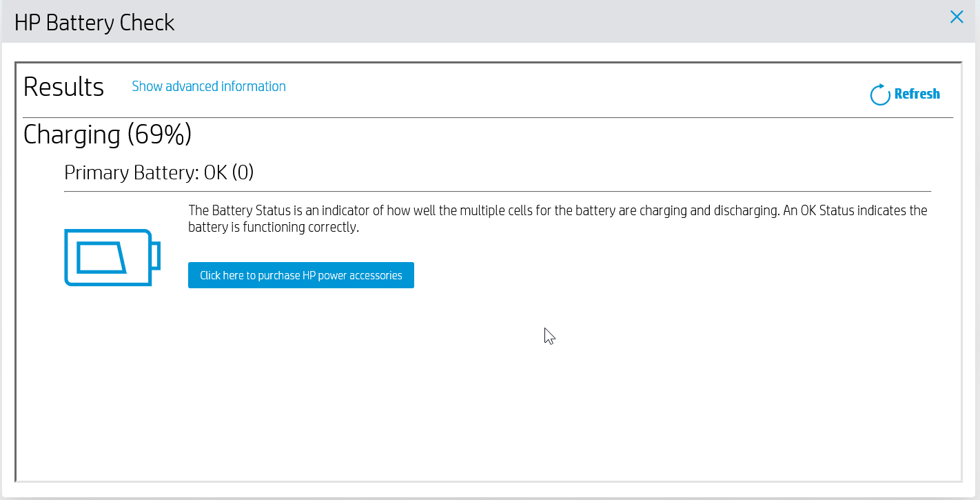Click the OK (0) battery status code
Viewport: 980px width, 500px height.
(229, 172)
